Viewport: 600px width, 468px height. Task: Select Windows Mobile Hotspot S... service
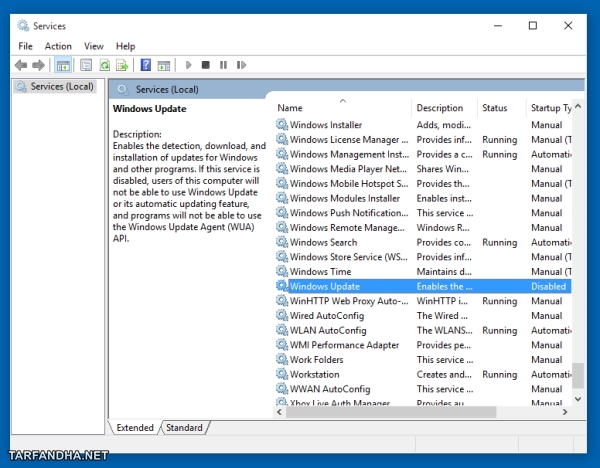349,183
